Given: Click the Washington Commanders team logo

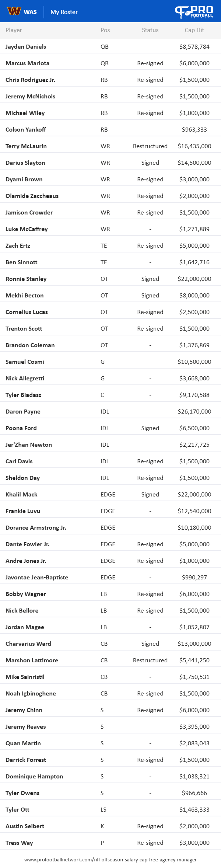Looking at the screenshot, I should click(14, 12).
